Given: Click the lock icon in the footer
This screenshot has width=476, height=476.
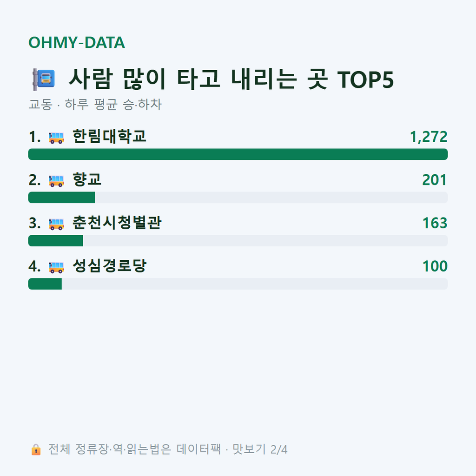Looking at the screenshot, I should point(36,450).
